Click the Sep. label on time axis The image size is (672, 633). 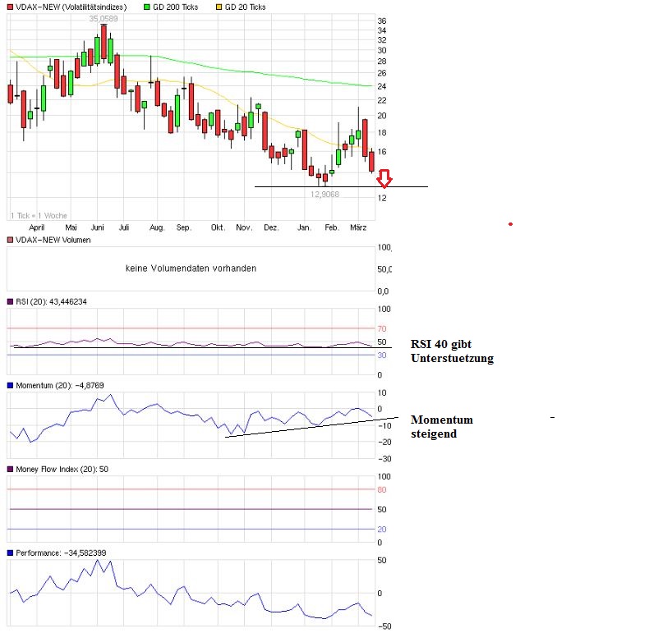click(183, 227)
